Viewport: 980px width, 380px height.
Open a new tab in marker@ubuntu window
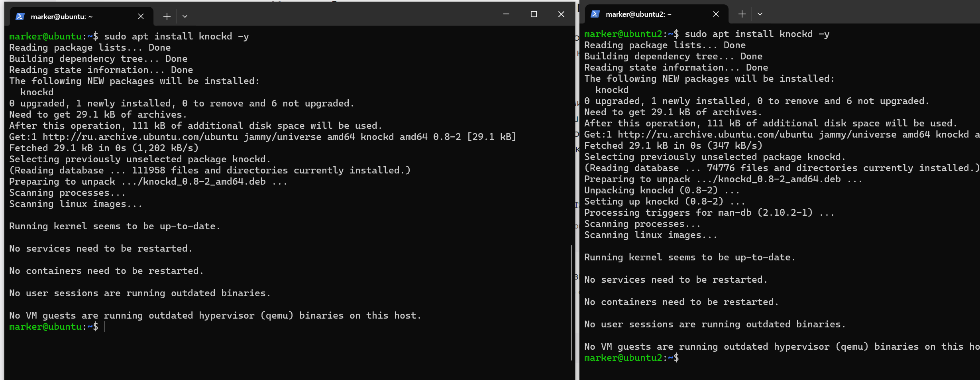click(x=167, y=16)
